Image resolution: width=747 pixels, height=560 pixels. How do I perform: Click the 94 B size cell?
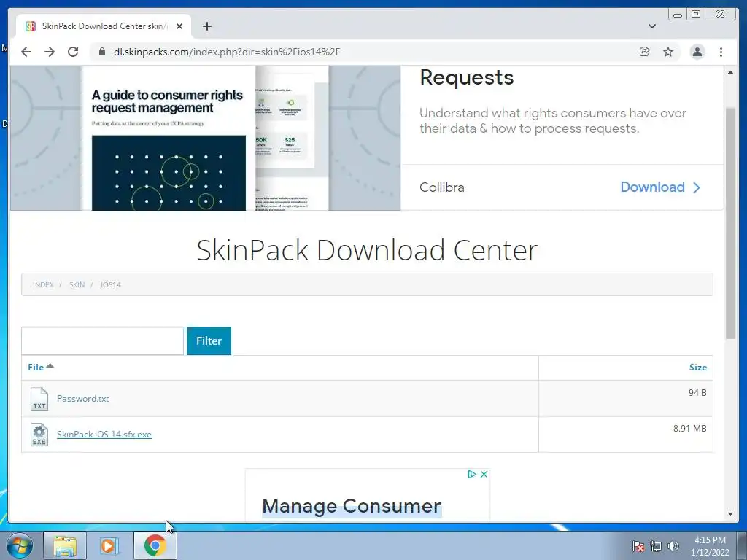pos(697,393)
